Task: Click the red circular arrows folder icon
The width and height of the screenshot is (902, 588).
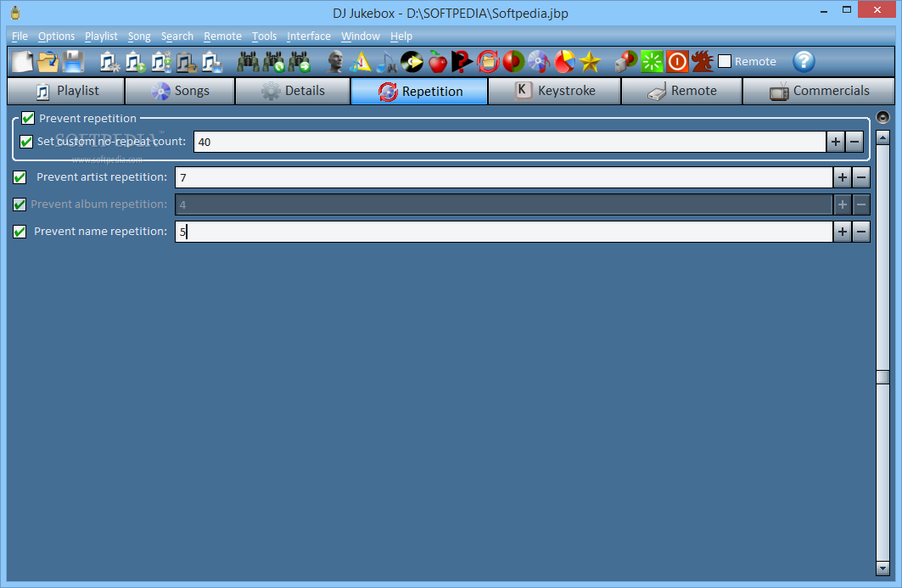Action: [x=488, y=62]
